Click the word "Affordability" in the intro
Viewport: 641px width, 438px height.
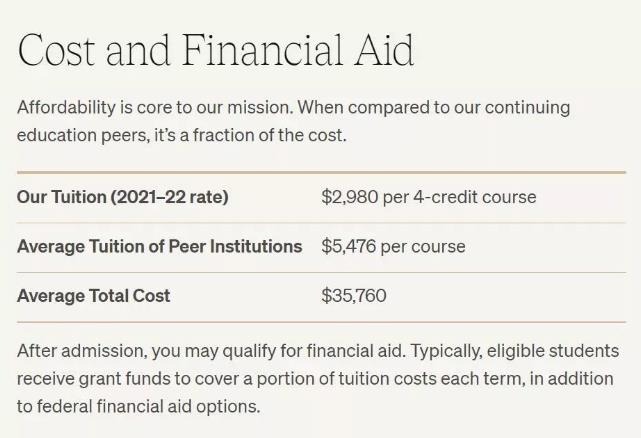(x=66, y=107)
